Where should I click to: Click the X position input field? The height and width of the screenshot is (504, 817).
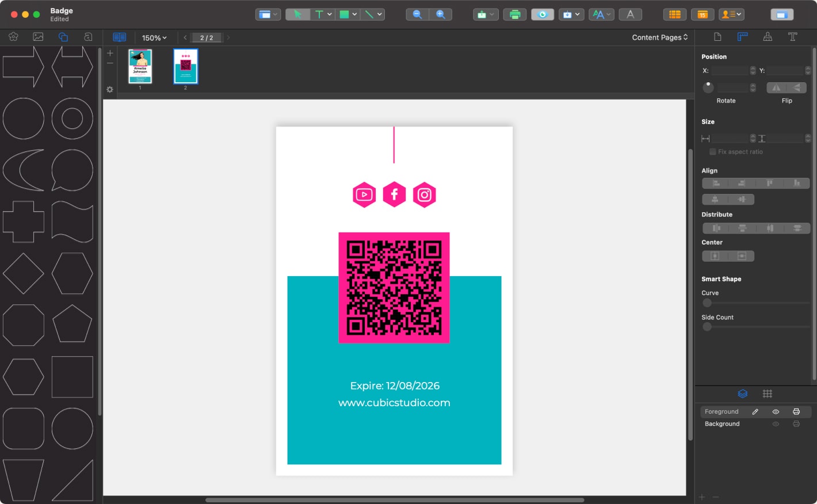(x=730, y=71)
